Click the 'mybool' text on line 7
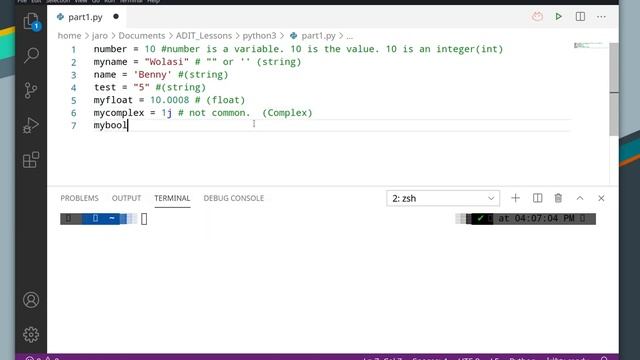Image resolution: width=640 pixels, height=360 pixels. coord(110,125)
